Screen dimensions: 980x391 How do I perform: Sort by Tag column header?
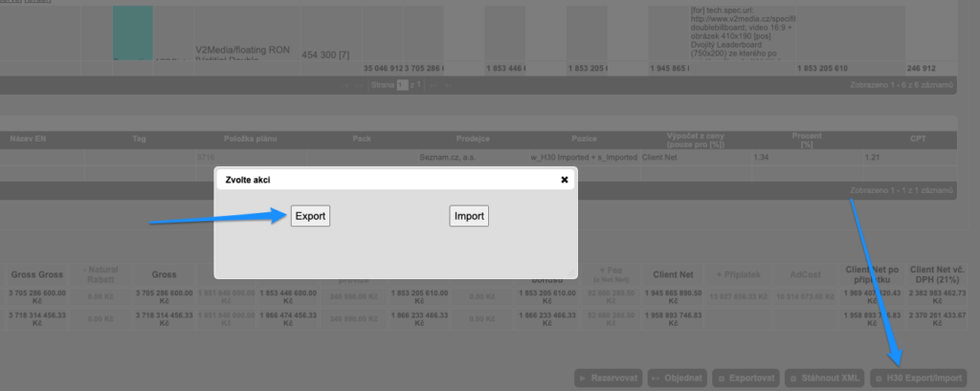pos(139,139)
